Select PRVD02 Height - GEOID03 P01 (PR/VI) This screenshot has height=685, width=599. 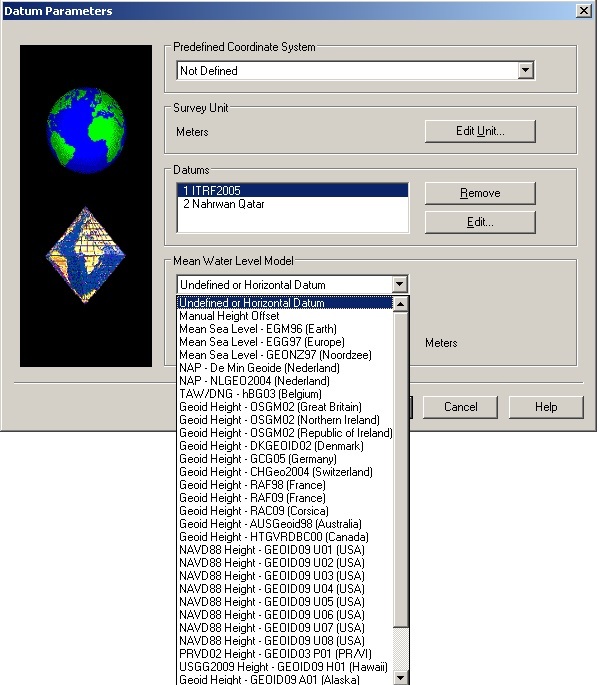(285, 654)
